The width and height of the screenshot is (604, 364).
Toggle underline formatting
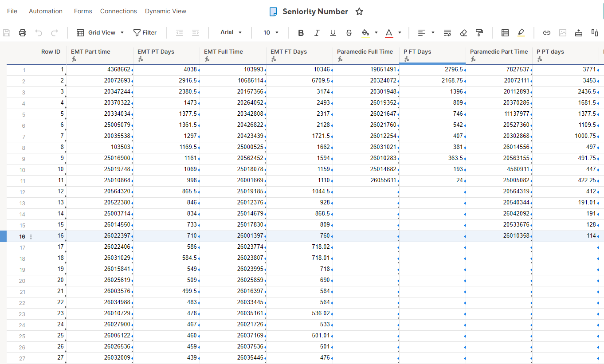pos(333,32)
